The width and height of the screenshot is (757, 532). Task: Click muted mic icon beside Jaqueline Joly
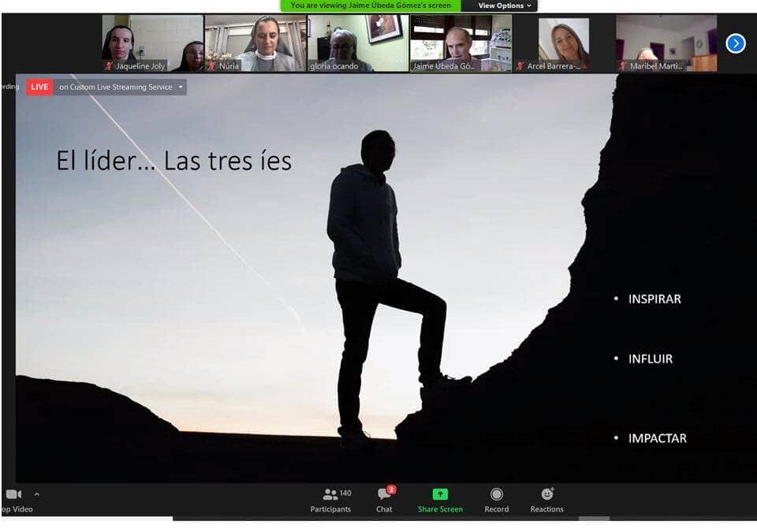[x=109, y=65]
